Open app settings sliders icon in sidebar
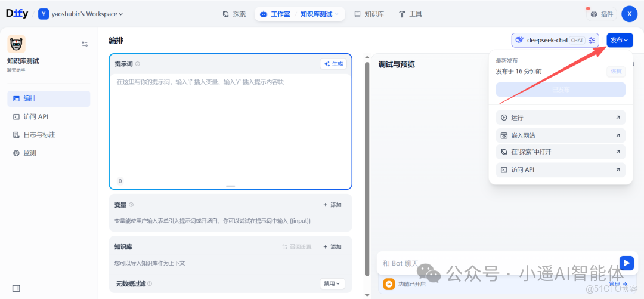644x299 pixels. (85, 44)
